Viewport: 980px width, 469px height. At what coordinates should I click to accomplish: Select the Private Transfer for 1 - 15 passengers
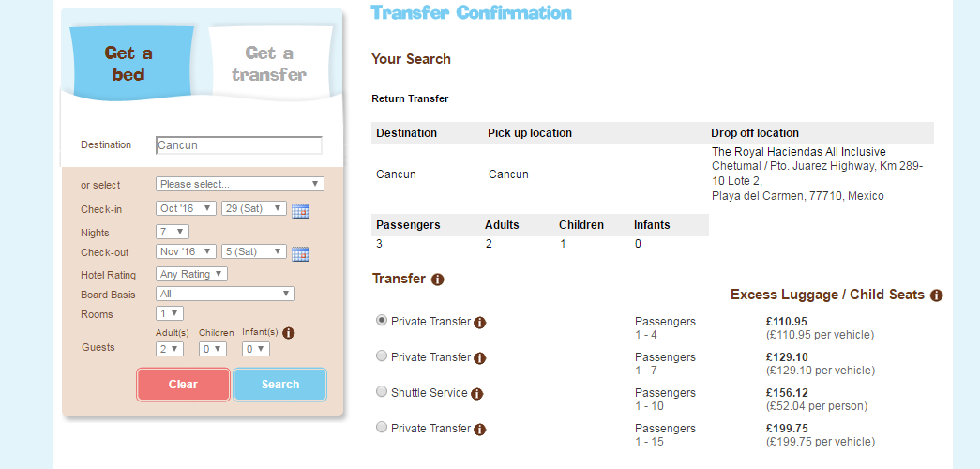click(382, 428)
